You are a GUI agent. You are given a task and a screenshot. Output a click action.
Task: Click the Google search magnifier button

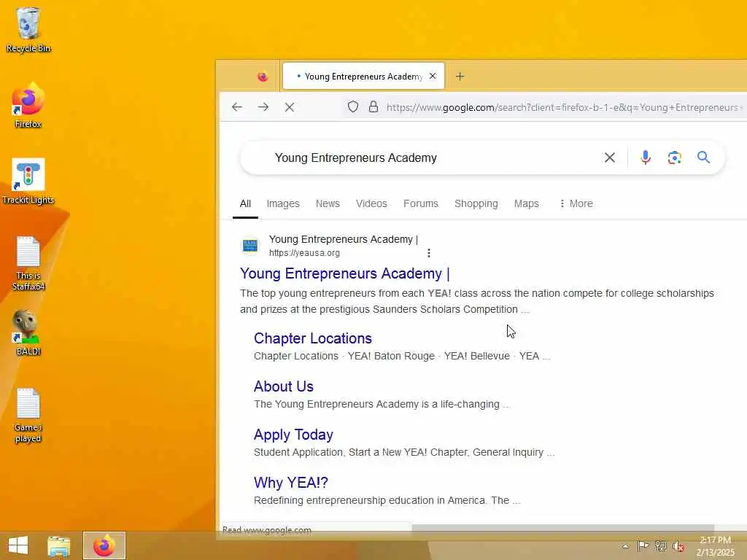pyautogui.click(x=704, y=157)
